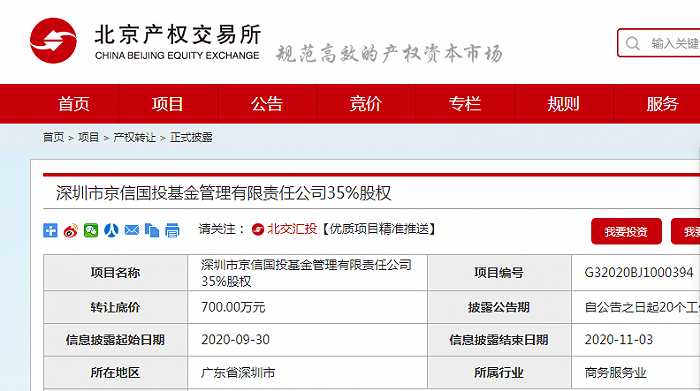This screenshot has height=391, width=700.
Task: Click the blue plus share icon
Action: [50, 230]
